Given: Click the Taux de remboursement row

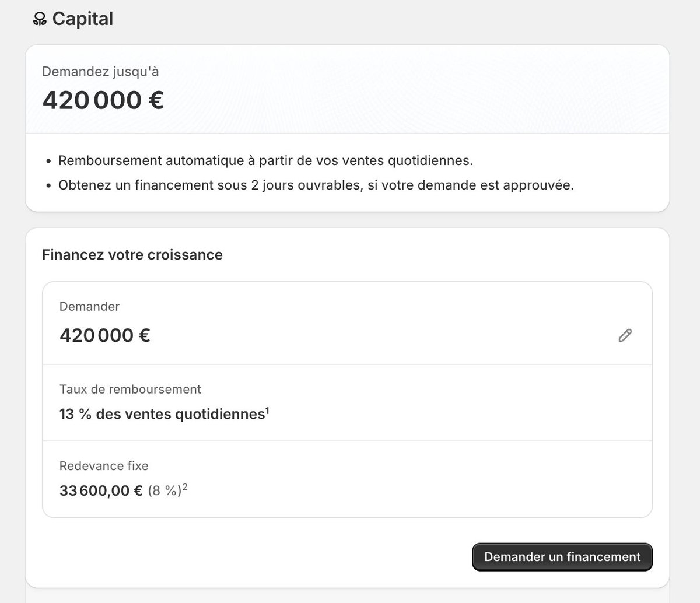Looking at the screenshot, I should [x=347, y=403].
